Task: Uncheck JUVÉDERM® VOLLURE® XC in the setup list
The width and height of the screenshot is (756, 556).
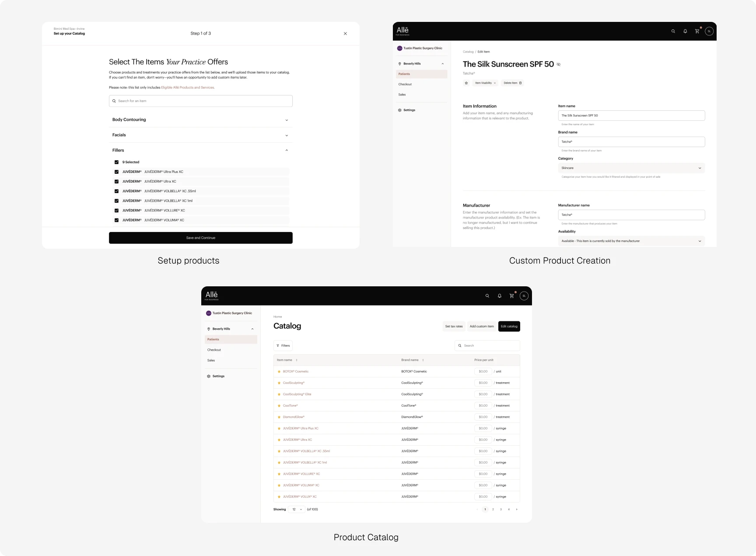Action: tap(116, 210)
